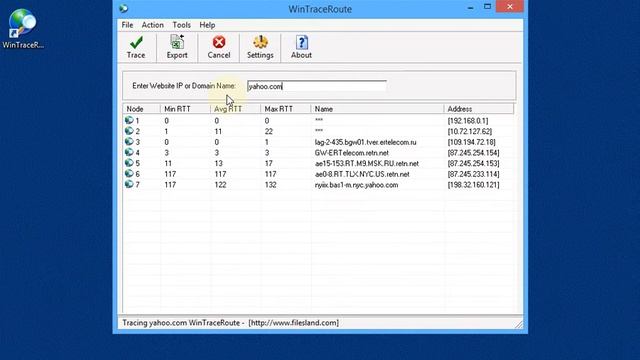Image resolution: width=640 pixels, height=360 pixels.
Task: Select node 5 globe icon
Action: click(x=129, y=162)
